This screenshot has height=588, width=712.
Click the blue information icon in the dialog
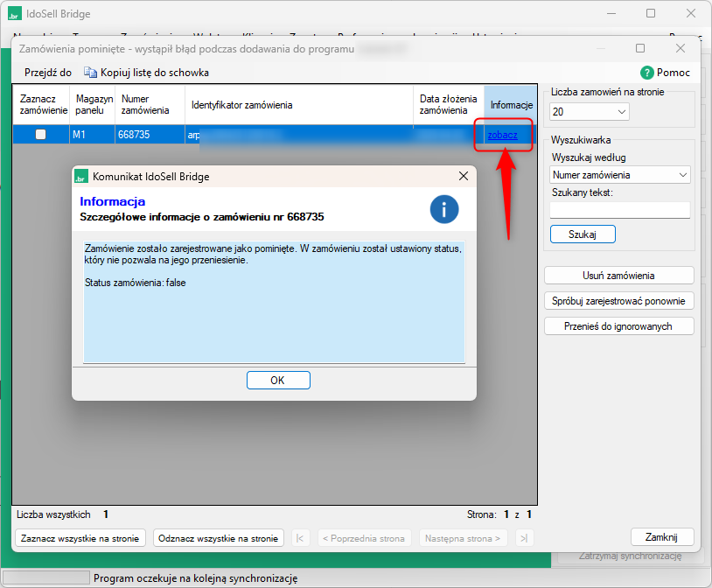pyautogui.click(x=444, y=209)
